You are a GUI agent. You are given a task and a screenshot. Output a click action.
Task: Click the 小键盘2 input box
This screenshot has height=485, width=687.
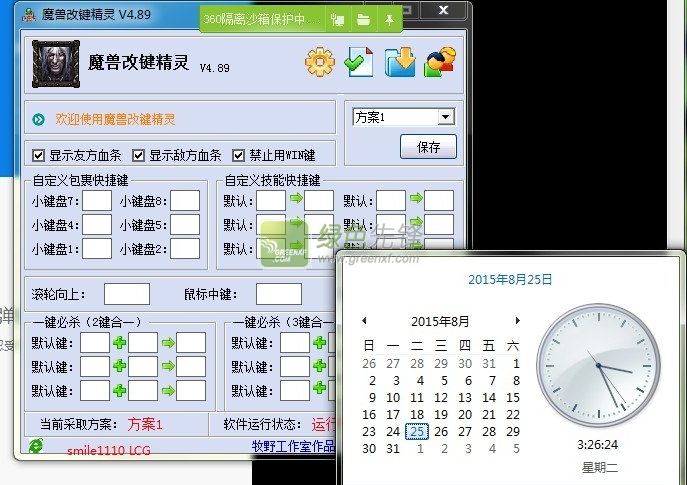pos(185,248)
